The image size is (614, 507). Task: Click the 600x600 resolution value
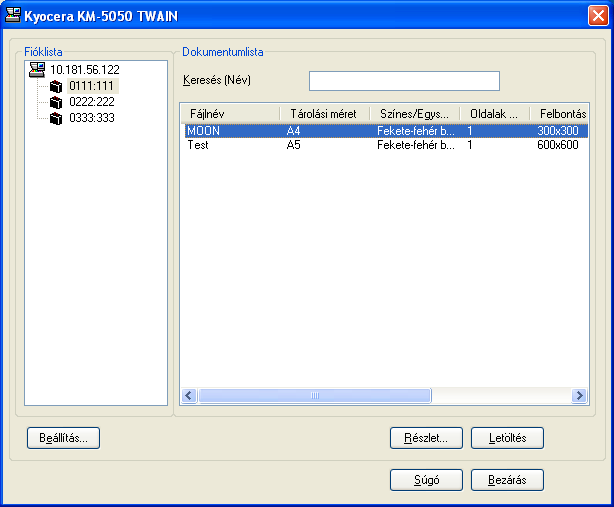point(558,145)
